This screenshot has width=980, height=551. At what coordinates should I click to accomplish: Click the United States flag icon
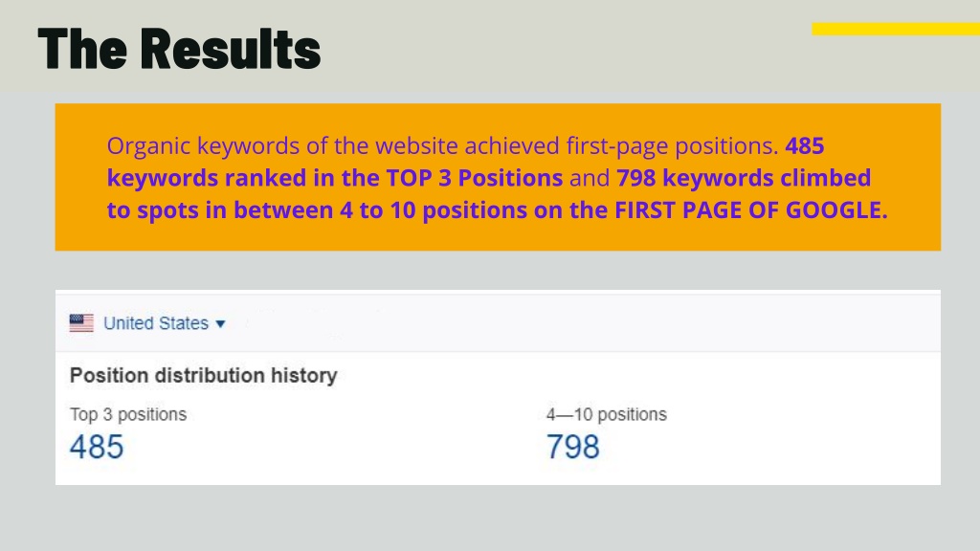[x=81, y=323]
